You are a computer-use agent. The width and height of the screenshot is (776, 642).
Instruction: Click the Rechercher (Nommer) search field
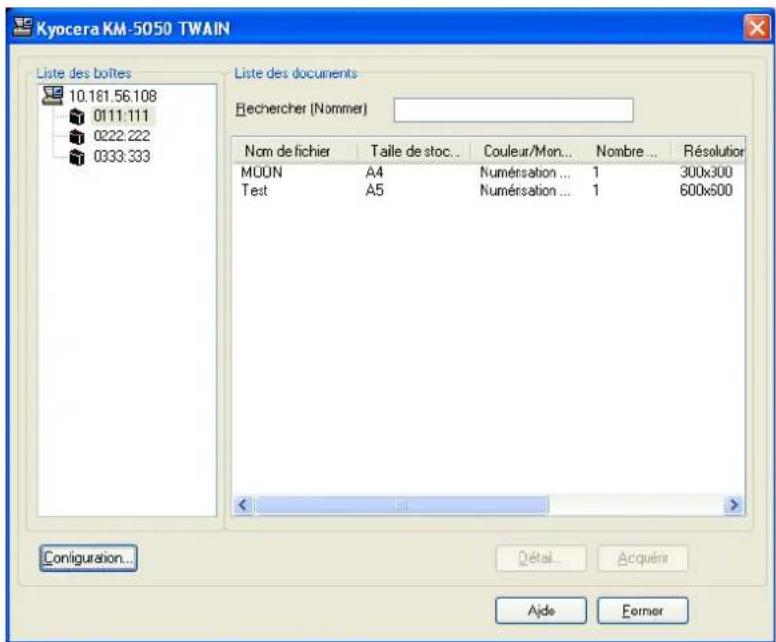pyautogui.click(x=513, y=110)
